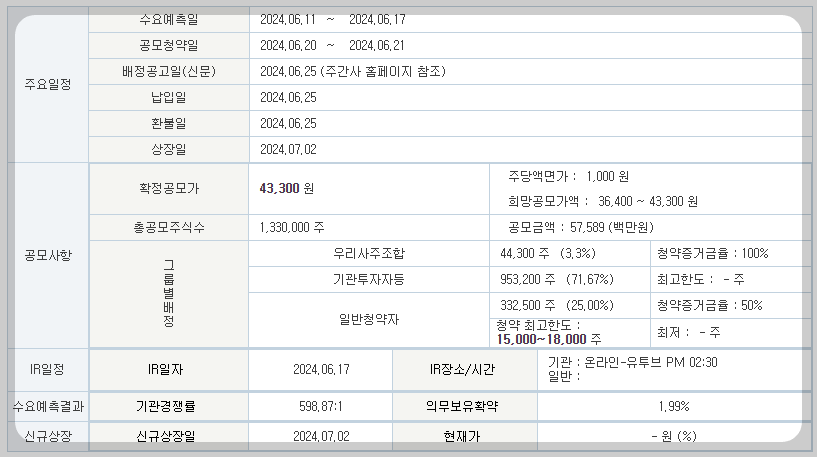Click the 온라인-유튜브 PM 02:30 text

(x=651, y=362)
